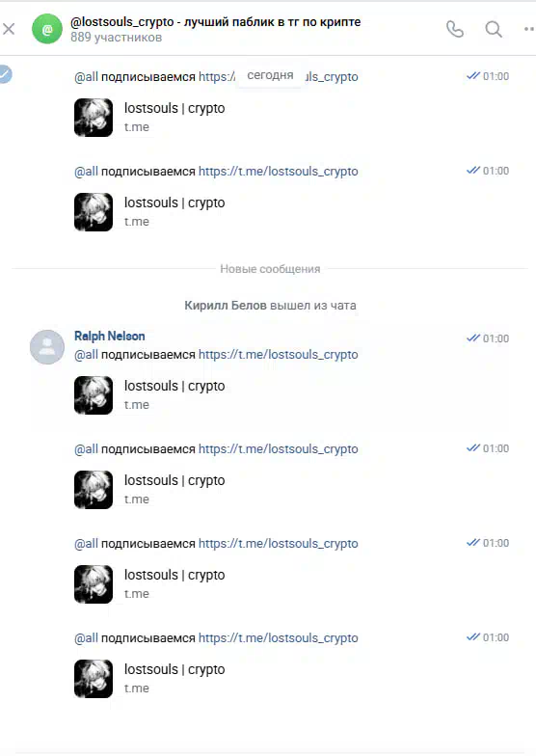
Task: Open Ralph Nelson sender name
Action: [x=110, y=336]
